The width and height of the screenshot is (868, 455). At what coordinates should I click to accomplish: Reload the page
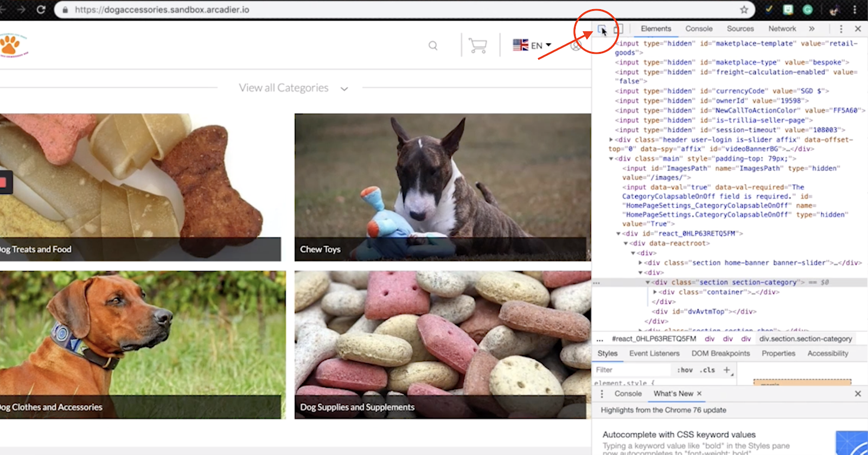tap(41, 10)
